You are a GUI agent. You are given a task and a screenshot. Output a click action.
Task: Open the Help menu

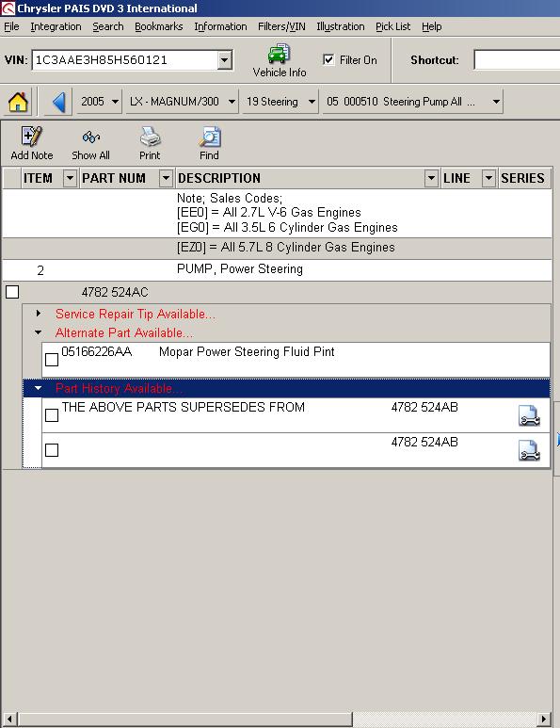[431, 26]
